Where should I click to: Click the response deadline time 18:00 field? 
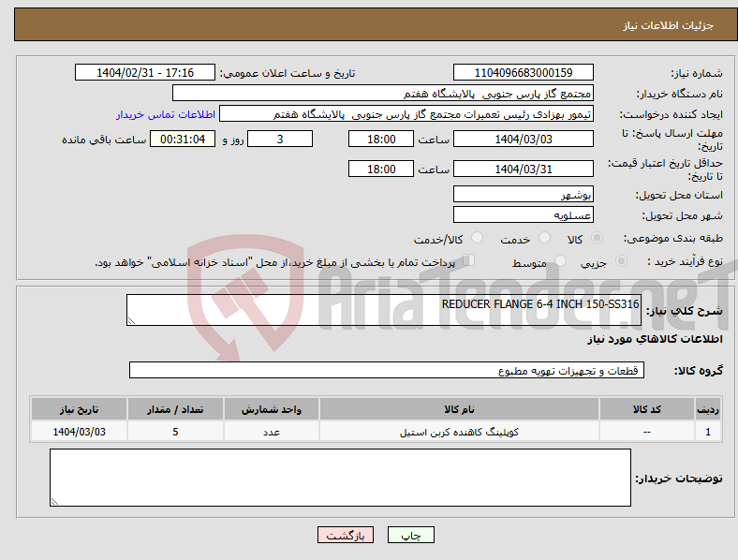click(381, 139)
